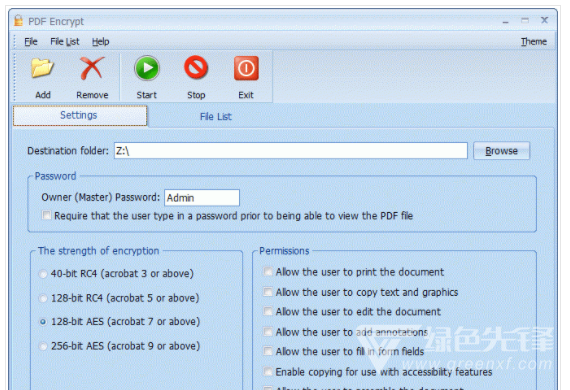This screenshot has width=570, height=390.
Task: Click the Remove red X icon
Action: pyautogui.click(x=92, y=68)
